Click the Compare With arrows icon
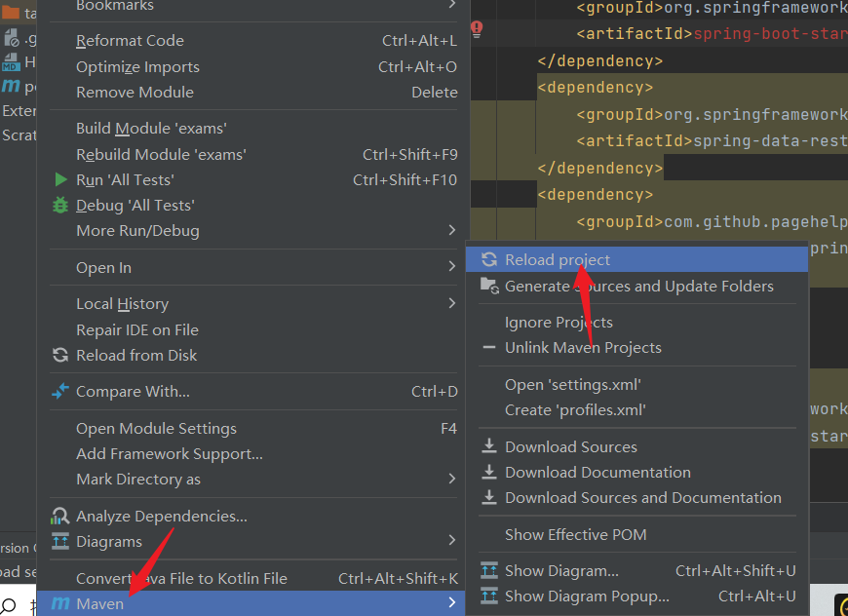 point(60,391)
